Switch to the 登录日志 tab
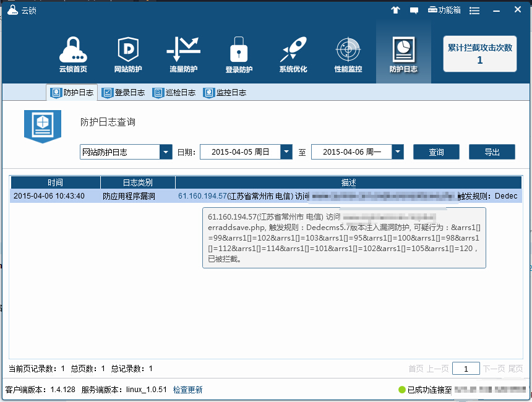Screen dimensions: 532x402 pyautogui.click(x=124, y=93)
